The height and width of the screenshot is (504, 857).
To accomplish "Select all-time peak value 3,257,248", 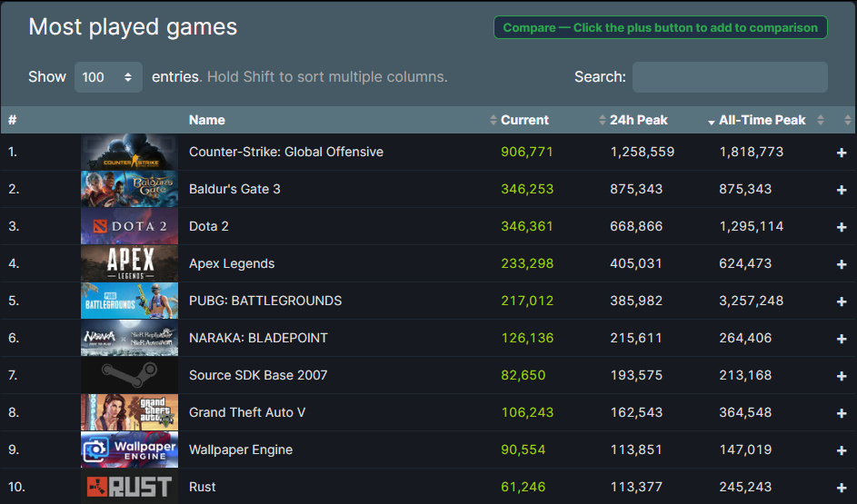I will 751,301.
